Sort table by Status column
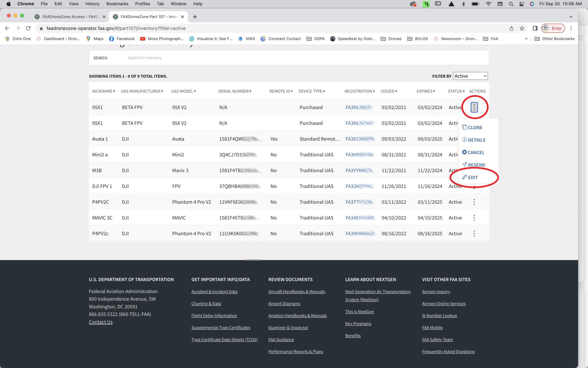 (456, 91)
